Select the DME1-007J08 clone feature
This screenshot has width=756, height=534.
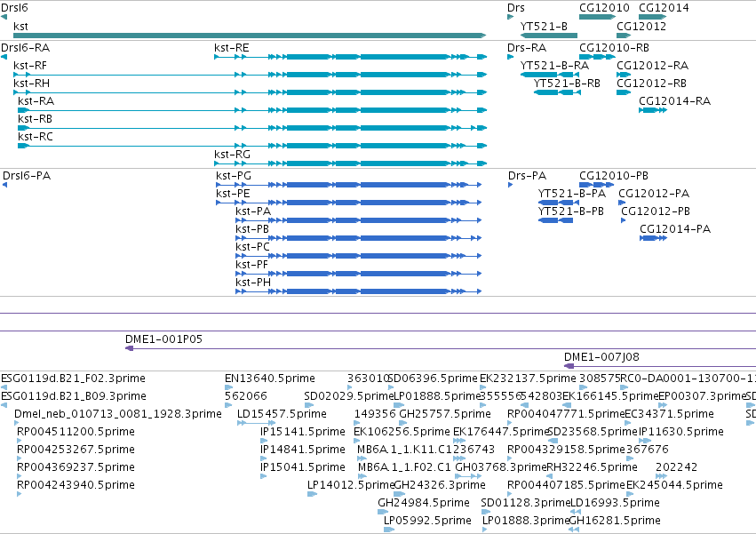[660, 366]
